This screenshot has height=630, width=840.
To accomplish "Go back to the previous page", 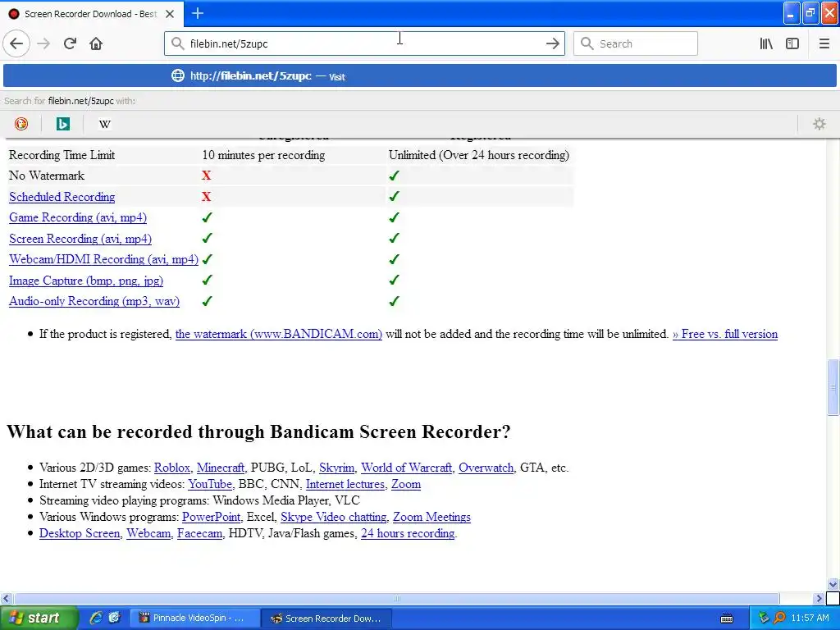I will tap(16, 44).
